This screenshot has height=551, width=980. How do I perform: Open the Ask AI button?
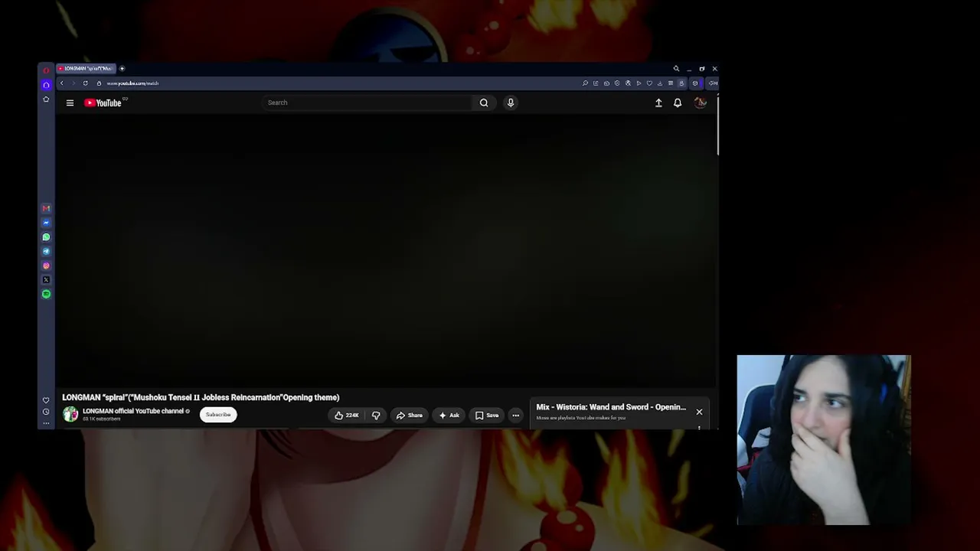449,416
